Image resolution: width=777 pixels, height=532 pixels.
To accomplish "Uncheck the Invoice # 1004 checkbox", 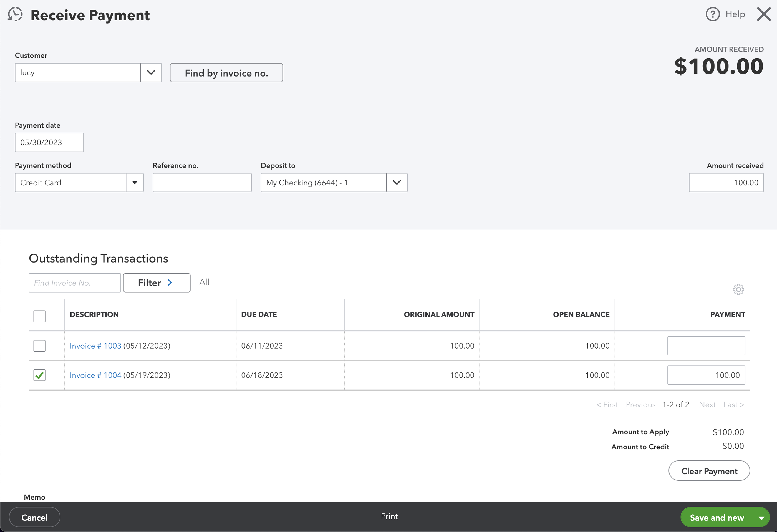I will click(39, 375).
